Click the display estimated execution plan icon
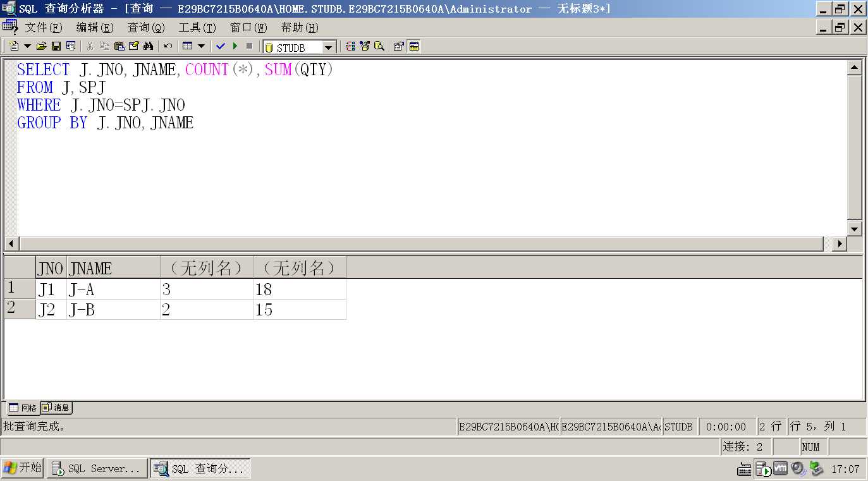Screen dimensions: 868x481 point(350,46)
